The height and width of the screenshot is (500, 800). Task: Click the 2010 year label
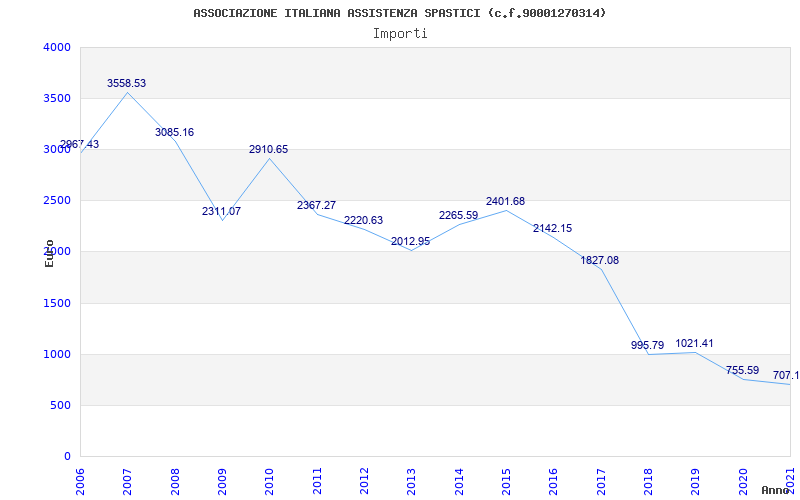click(x=269, y=481)
